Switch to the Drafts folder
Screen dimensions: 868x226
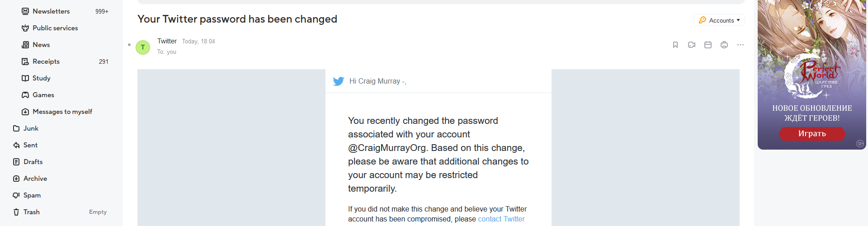click(33, 162)
